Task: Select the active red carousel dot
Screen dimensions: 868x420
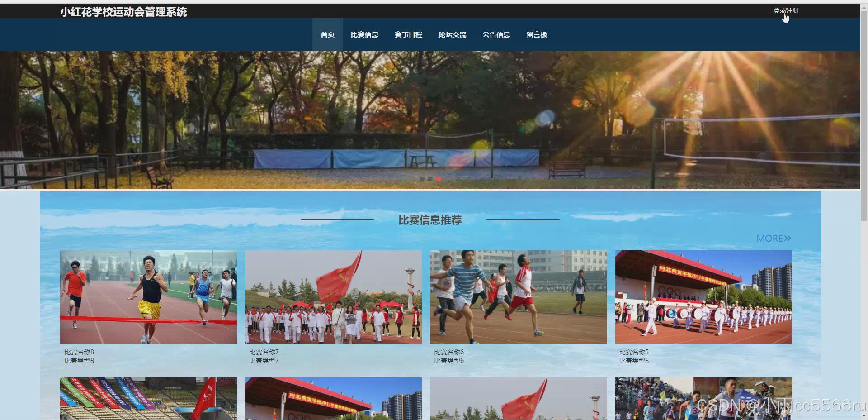Action: (438, 179)
